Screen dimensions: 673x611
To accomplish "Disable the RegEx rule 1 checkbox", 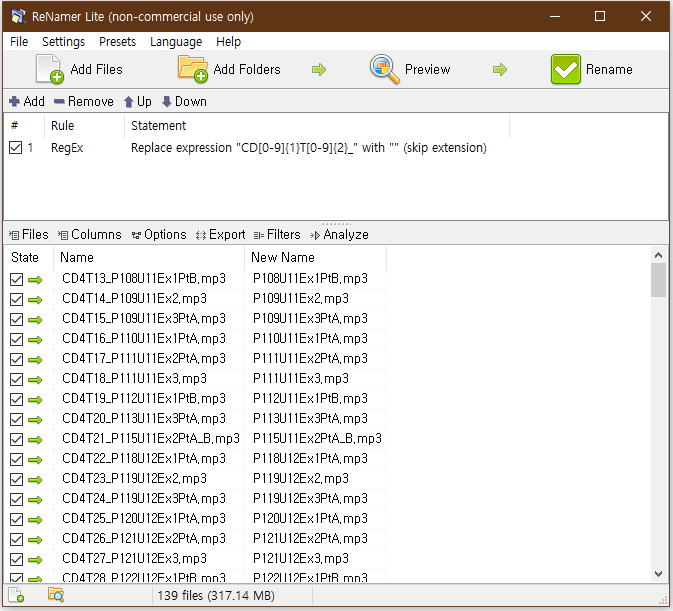I will [x=15, y=148].
